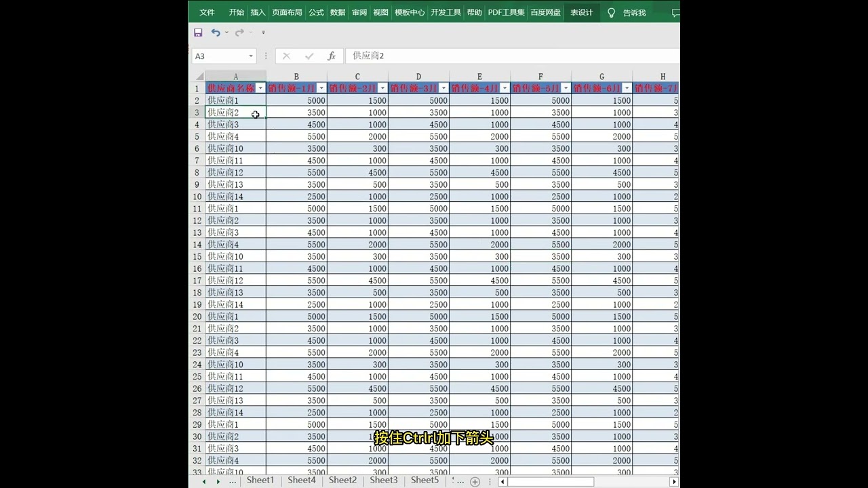The width and height of the screenshot is (868, 488).
Task: Switch to the 视图 ribbon tab
Action: click(x=380, y=12)
